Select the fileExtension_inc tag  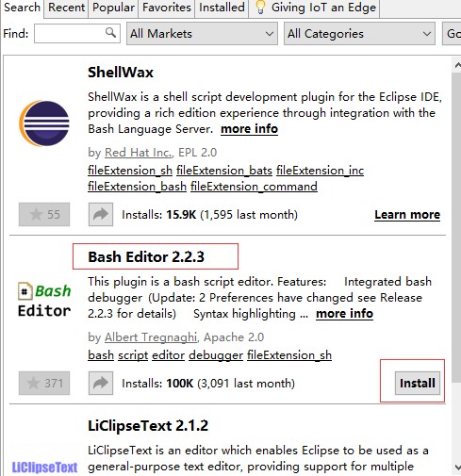pos(320,171)
